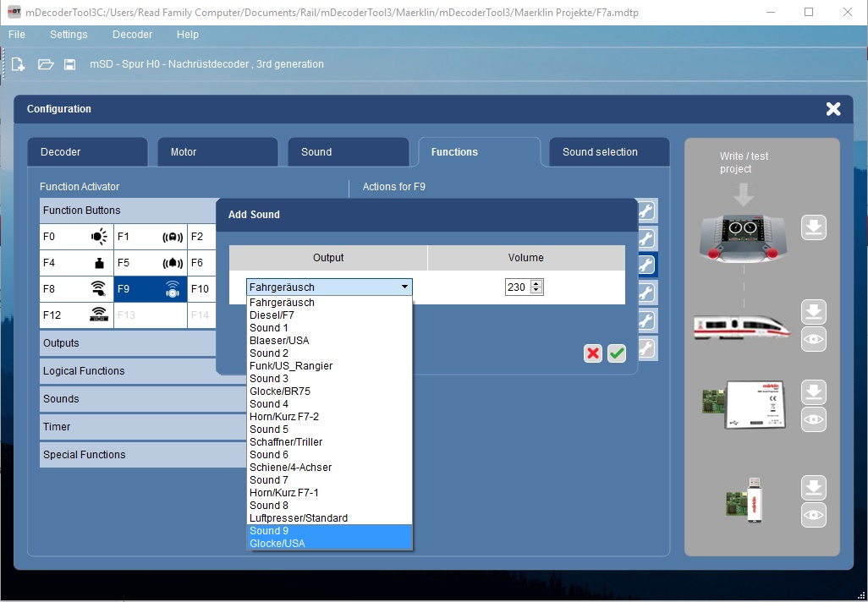Choose Diesel/F7 from the output list

(329, 315)
